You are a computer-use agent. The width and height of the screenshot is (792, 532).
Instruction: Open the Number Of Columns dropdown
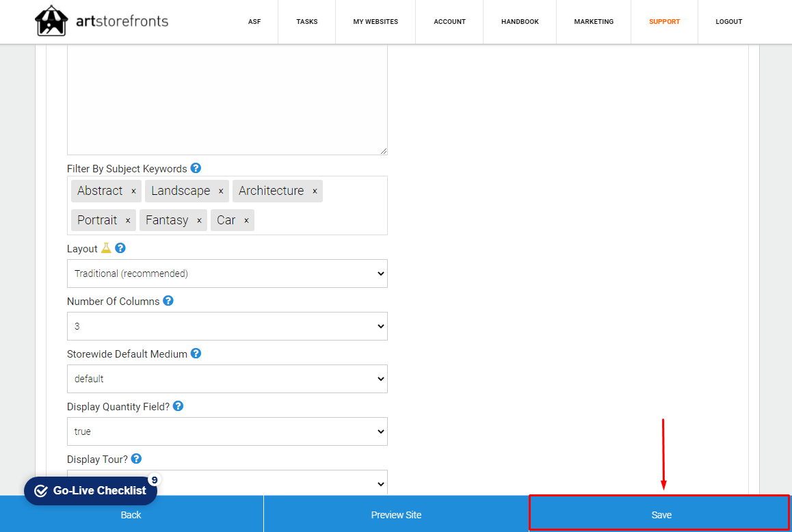pyautogui.click(x=227, y=326)
